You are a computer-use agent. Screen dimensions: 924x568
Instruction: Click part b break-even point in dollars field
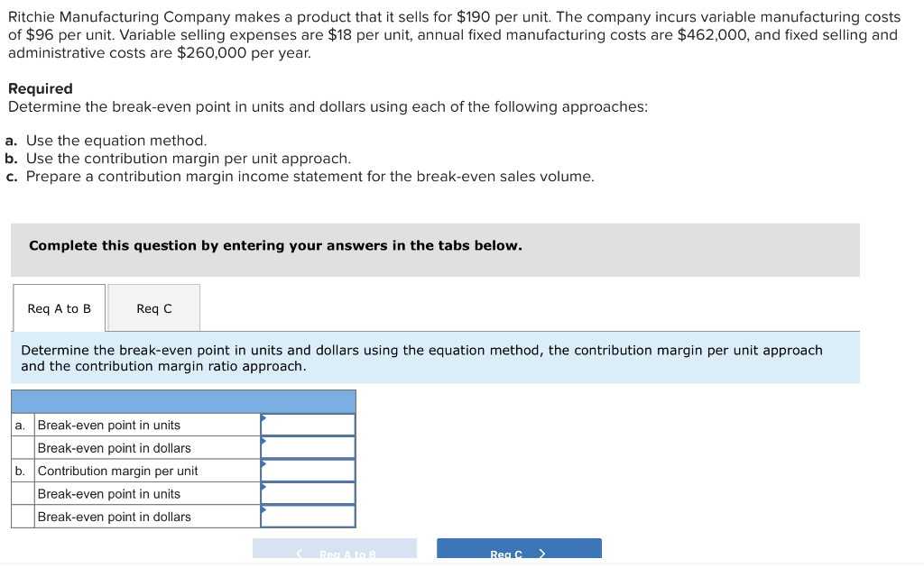pyautogui.click(x=309, y=517)
